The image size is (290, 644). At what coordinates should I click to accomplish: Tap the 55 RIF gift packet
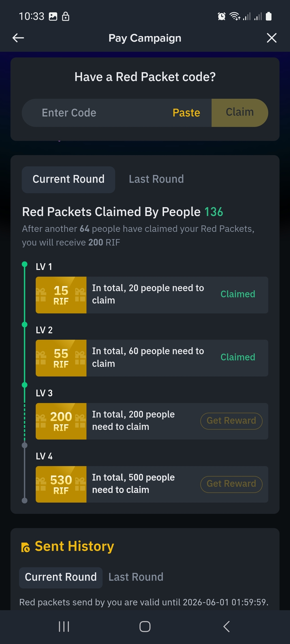pos(61,358)
